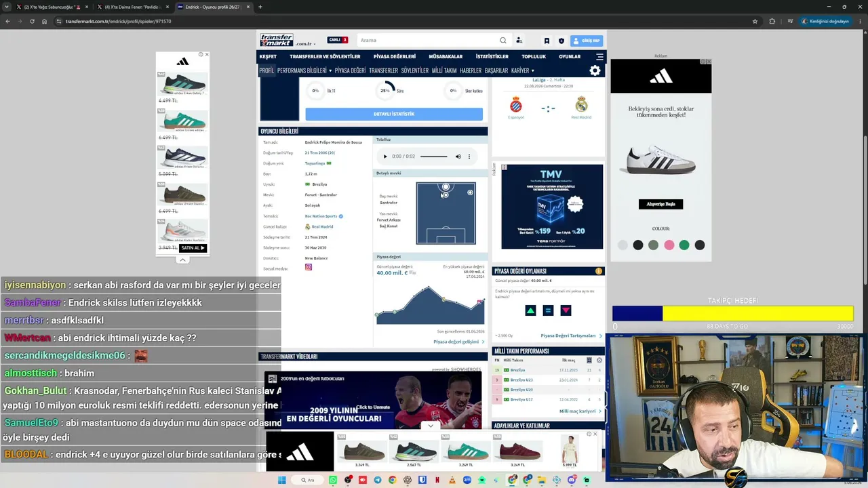
Task: Open the orange info icon in Piyasa Değeri Oylaması
Action: point(598,271)
